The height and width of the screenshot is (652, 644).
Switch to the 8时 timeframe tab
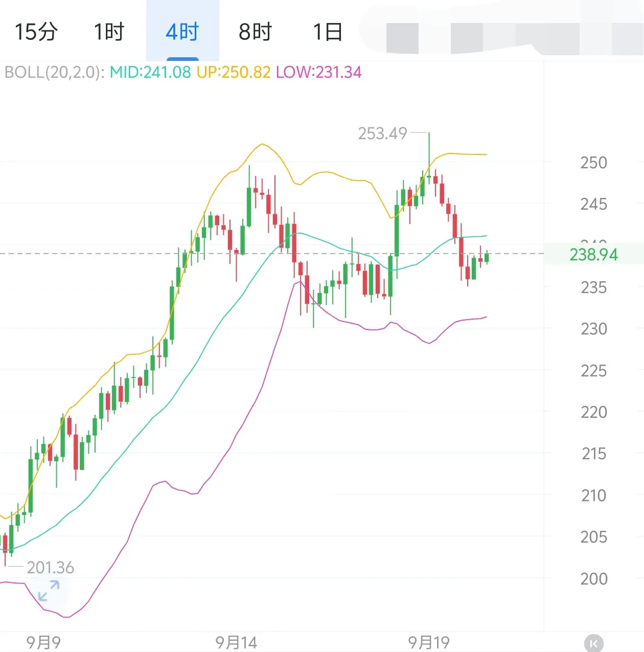(255, 32)
